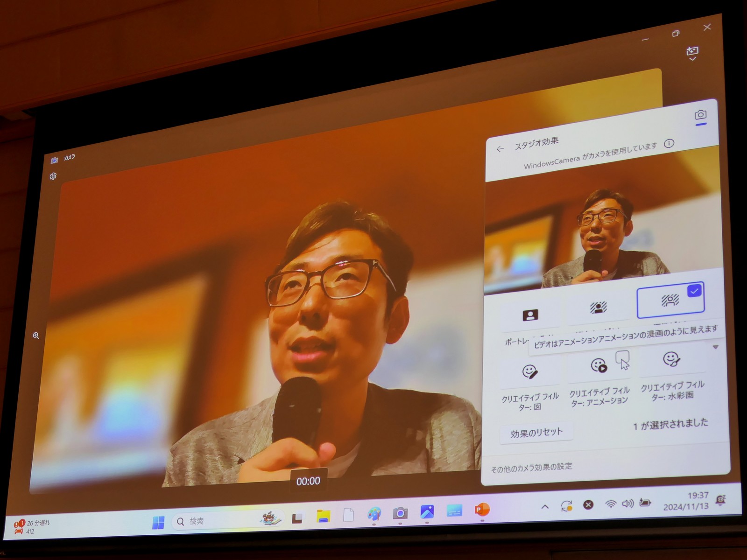Viewport: 747px width, 560px height.
Task: Click the scroll-down arrow in effects list
Action: (x=715, y=347)
